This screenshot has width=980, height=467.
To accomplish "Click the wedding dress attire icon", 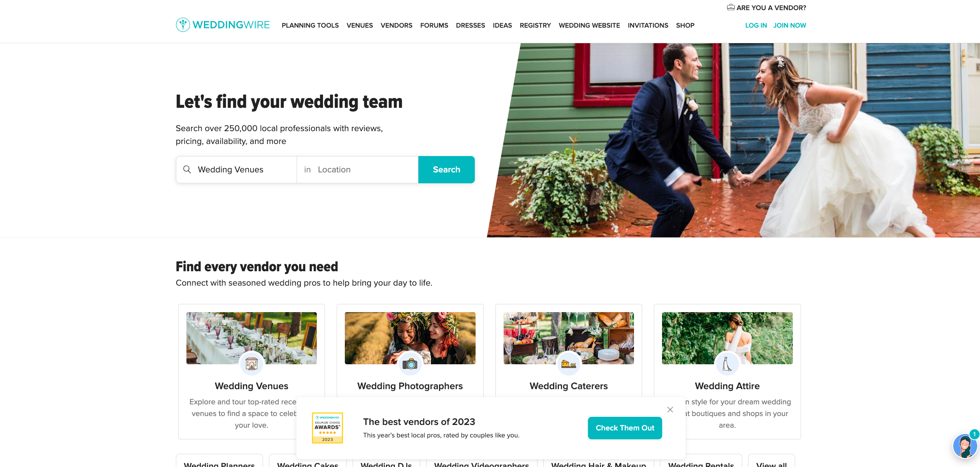I will click(x=727, y=364).
